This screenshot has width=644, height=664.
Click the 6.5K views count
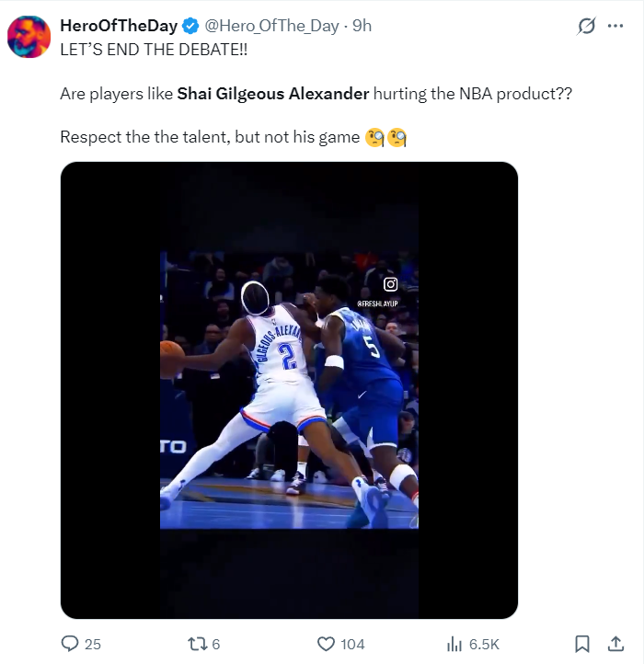click(x=484, y=644)
